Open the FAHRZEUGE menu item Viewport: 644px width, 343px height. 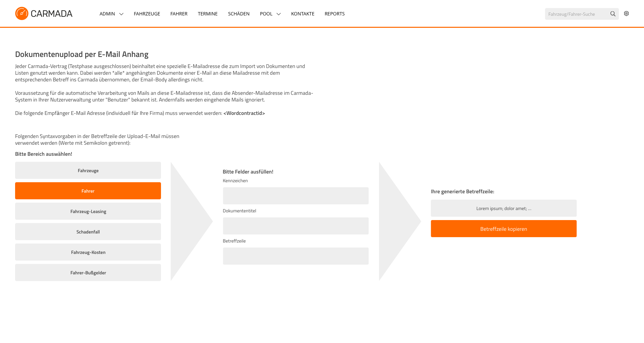[x=147, y=14]
